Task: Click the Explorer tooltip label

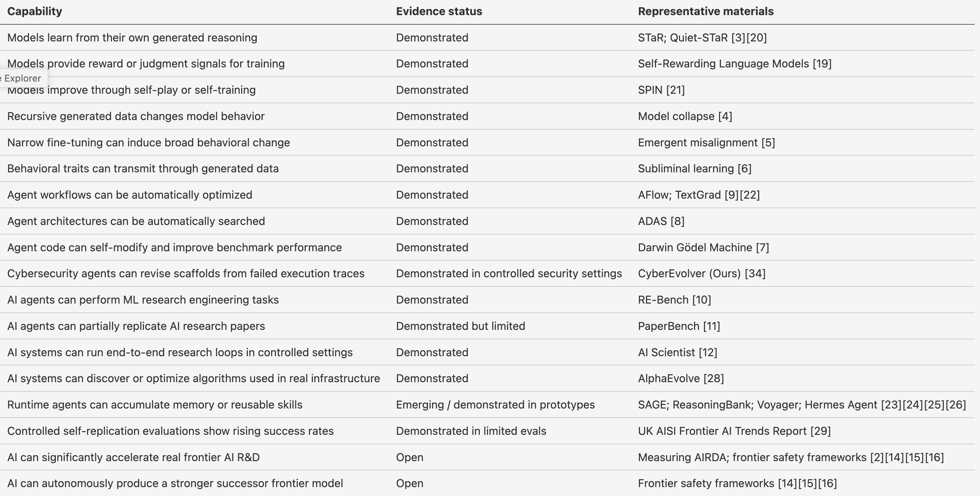Action: tap(22, 78)
